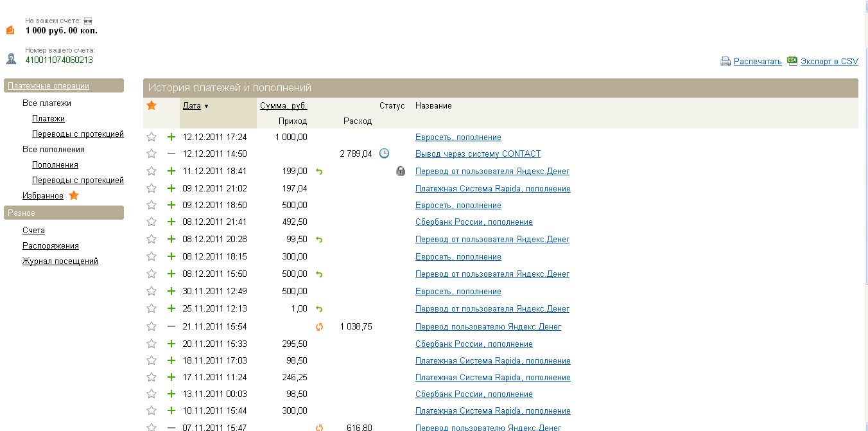Screen dimensions: 868x431
Task: Go to Журнал посещений in sidebar
Action: tap(60, 261)
